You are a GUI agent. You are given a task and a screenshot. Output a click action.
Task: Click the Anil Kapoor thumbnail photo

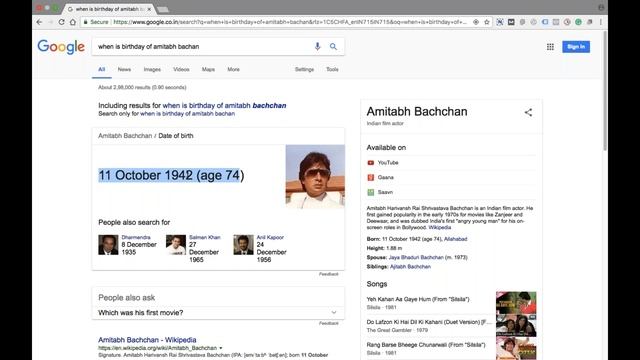pos(243,244)
